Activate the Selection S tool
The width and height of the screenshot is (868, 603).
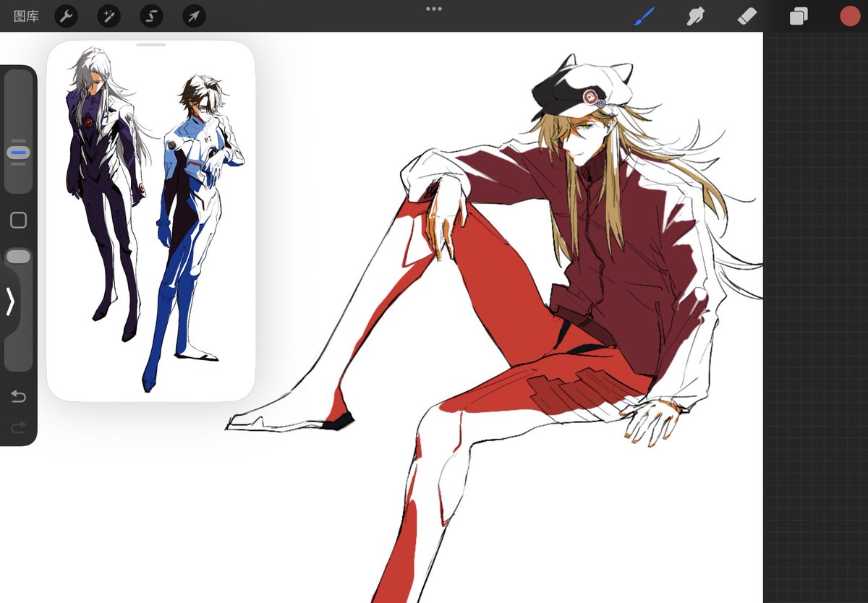pyautogui.click(x=152, y=16)
